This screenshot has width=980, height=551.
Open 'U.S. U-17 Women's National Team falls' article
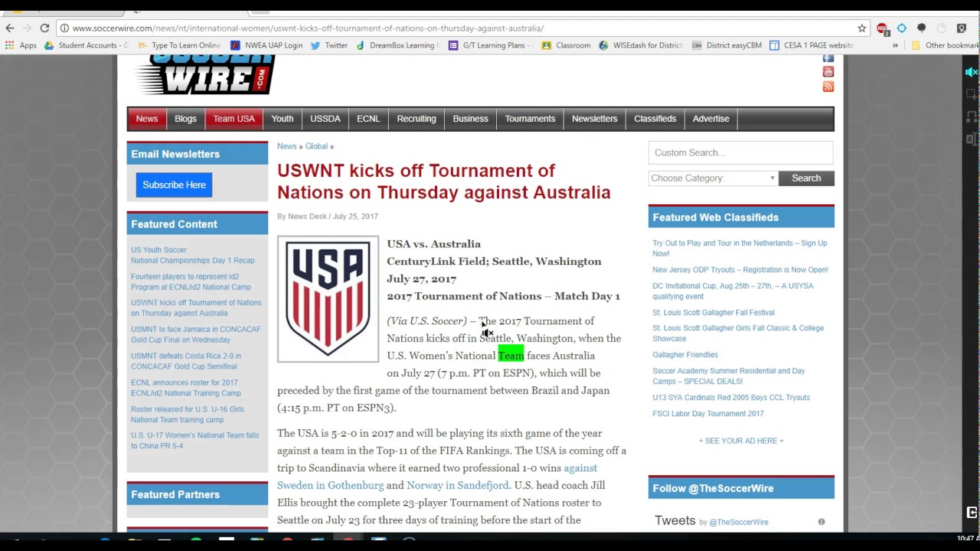(x=195, y=441)
